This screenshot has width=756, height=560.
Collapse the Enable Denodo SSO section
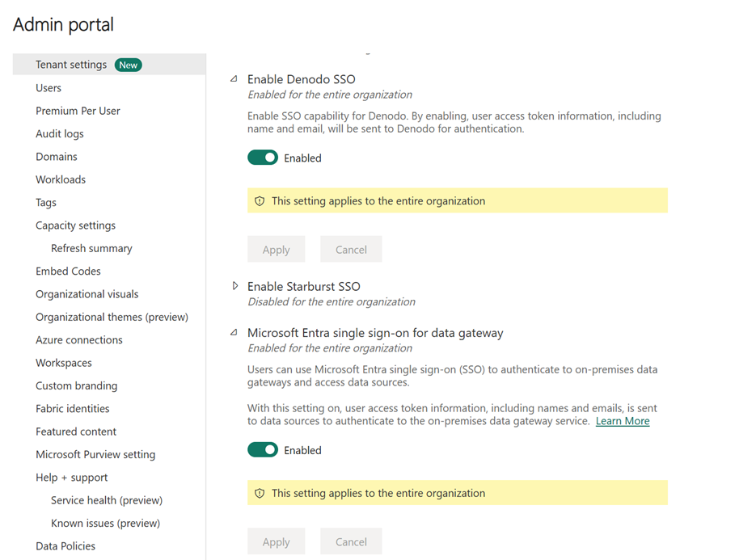pyautogui.click(x=234, y=78)
